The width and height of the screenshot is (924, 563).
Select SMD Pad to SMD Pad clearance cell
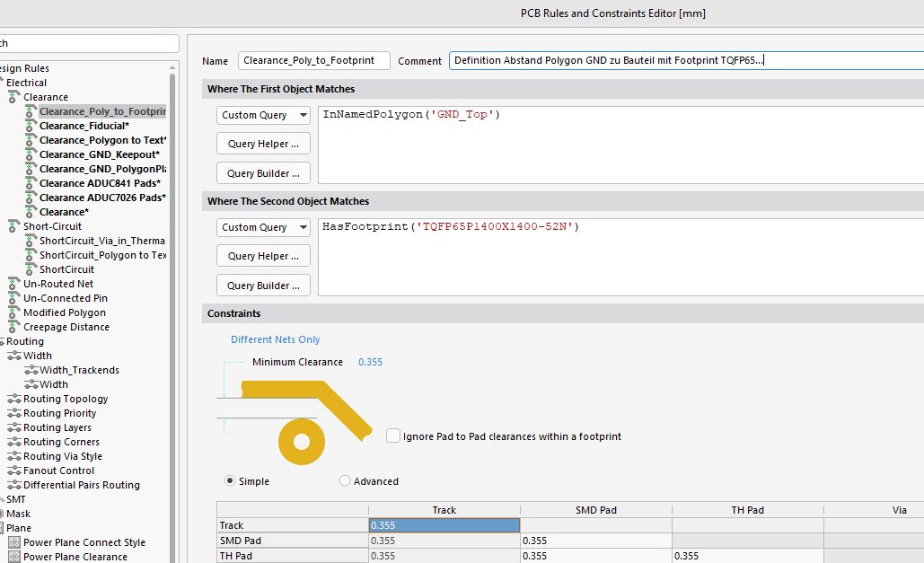pos(595,541)
